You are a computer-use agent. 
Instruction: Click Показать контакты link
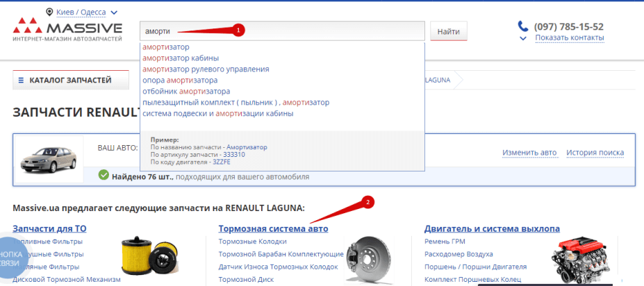pos(569,37)
